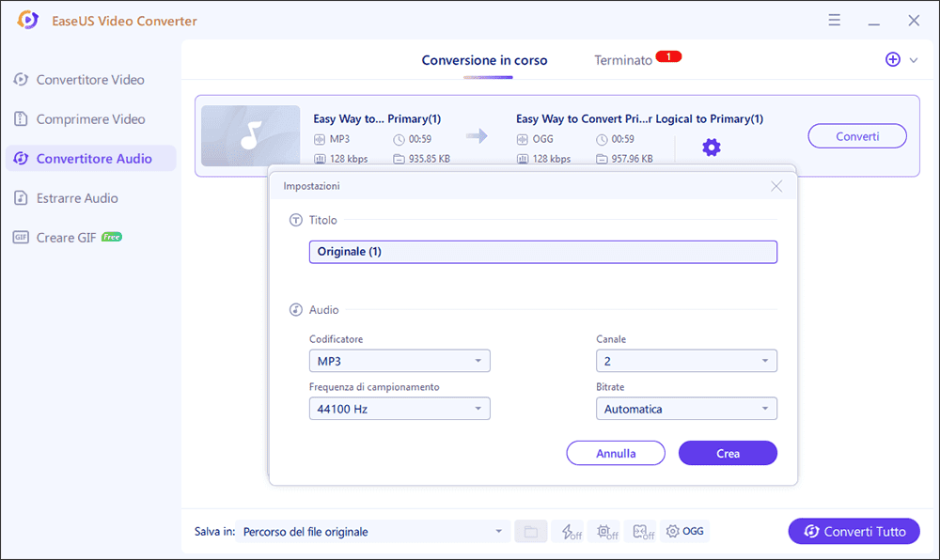Viewport: 940px width, 560px height.
Task: Click the browse folder icon
Action: point(530,531)
